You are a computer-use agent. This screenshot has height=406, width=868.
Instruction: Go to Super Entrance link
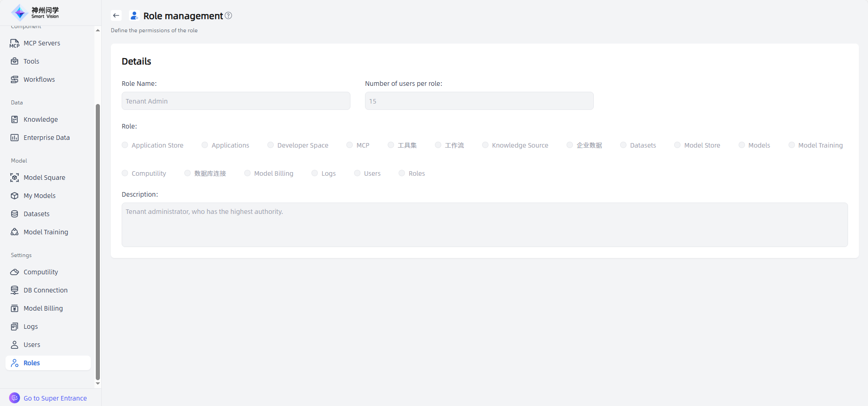[x=55, y=398]
